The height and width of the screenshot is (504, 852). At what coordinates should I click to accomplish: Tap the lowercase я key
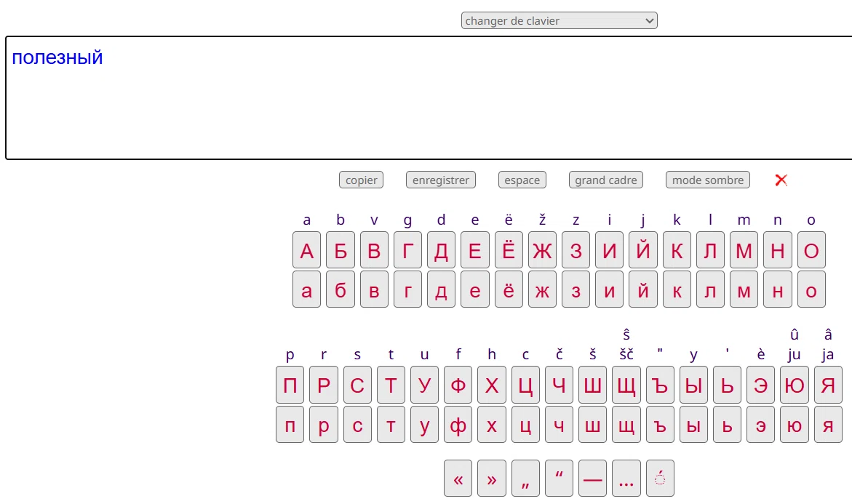click(828, 424)
